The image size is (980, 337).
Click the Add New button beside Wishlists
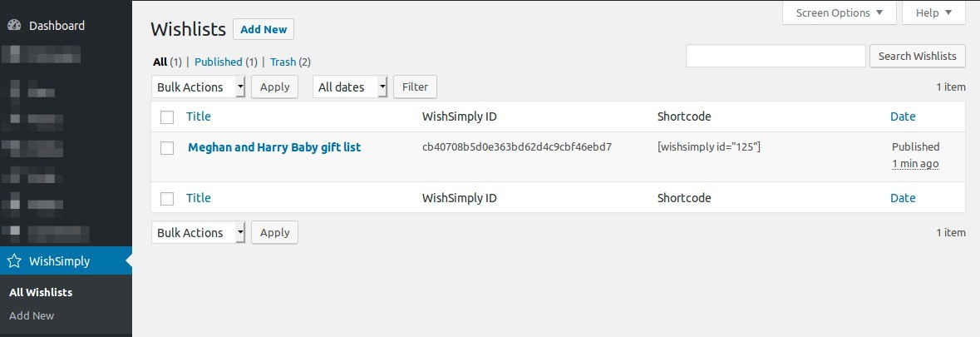click(x=263, y=30)
